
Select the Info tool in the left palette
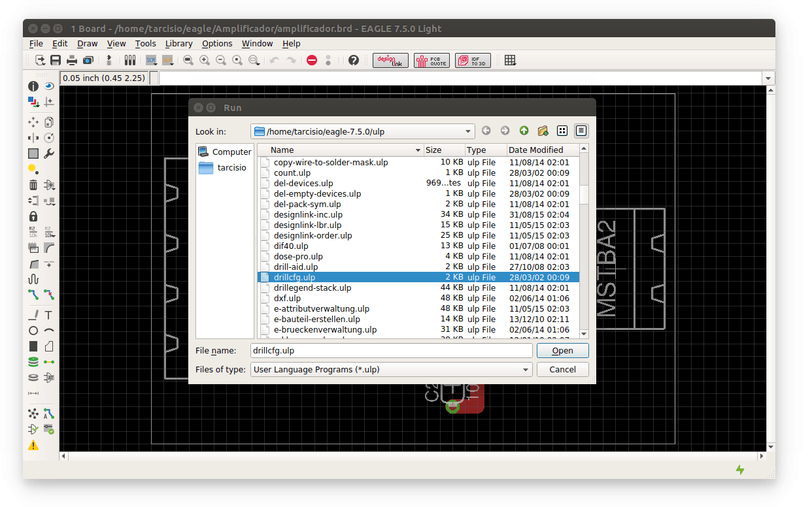pyautogui.click(x=33, y=86)
